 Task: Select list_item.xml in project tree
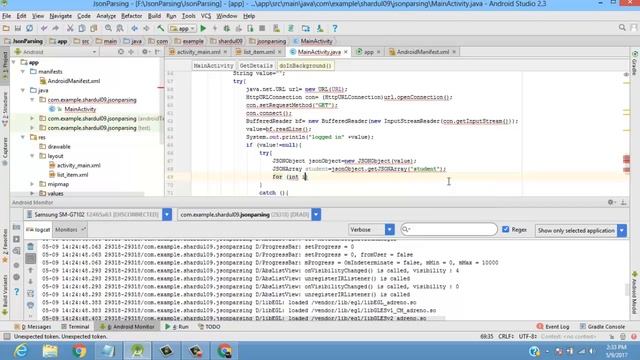point(72,175)
